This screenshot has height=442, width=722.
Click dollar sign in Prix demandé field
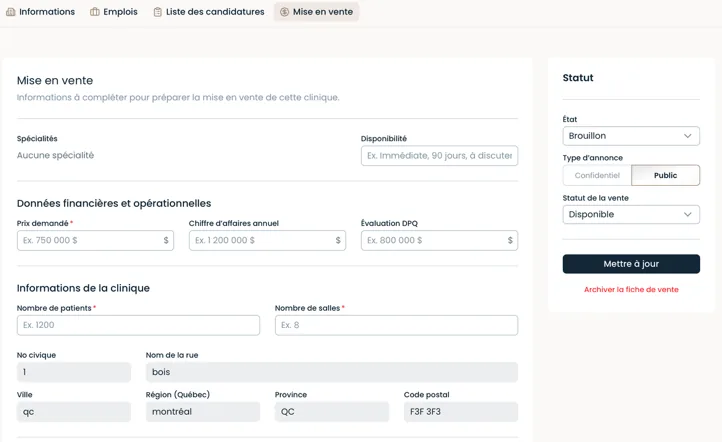166,240
